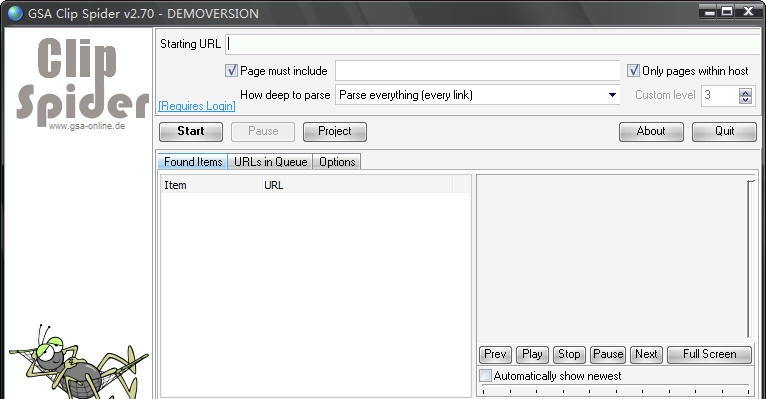Decrease Custom level with down arrow
This screenshot has height=399, width=766.
[x=745, y=100]
